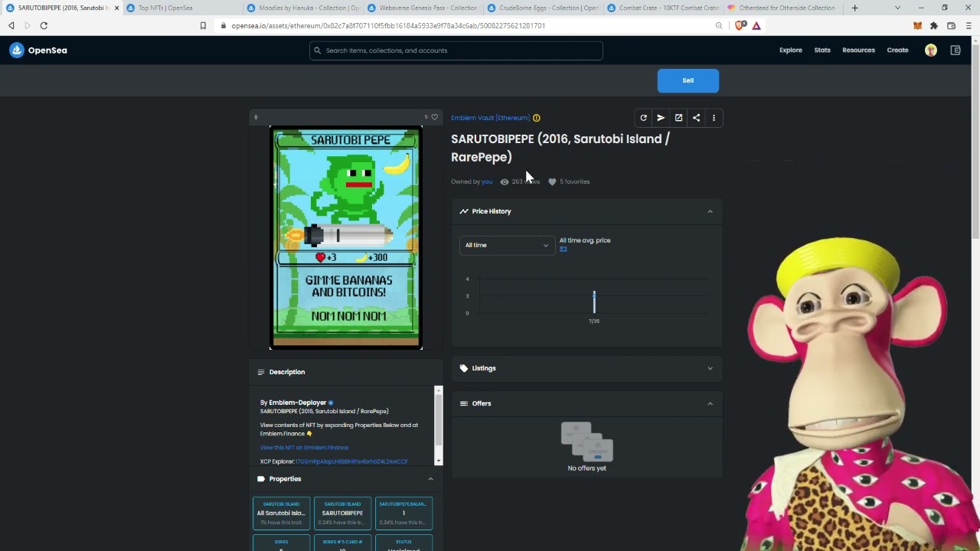
Task: Click the browser address bar URL
Action: [388, 25]
